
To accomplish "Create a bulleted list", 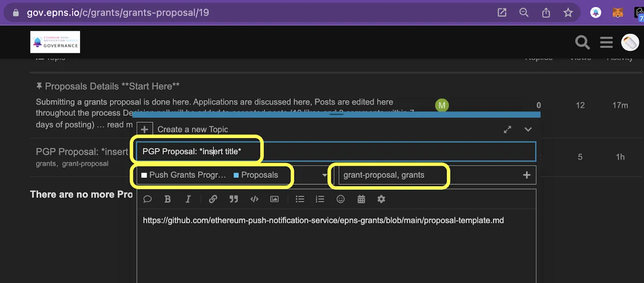I will click(x=299, y=199).
